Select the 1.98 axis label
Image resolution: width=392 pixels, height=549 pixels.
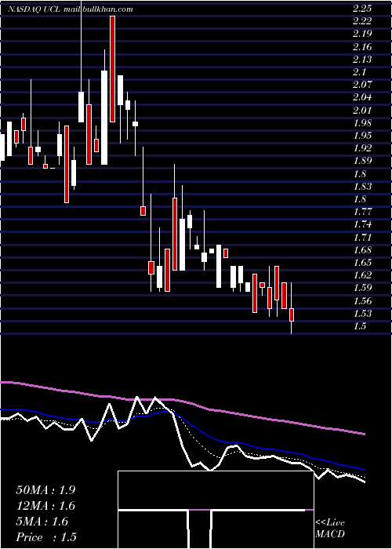362,123
